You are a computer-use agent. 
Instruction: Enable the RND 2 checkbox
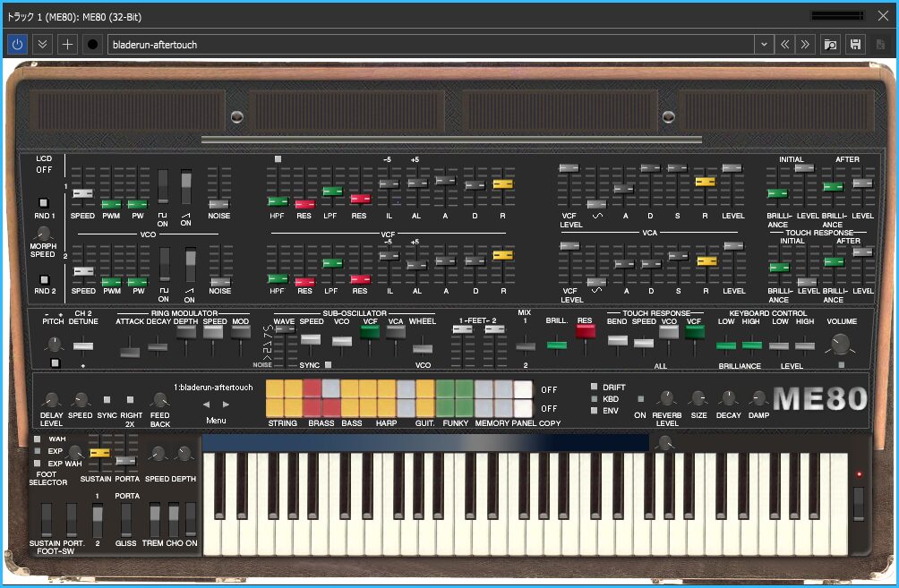pos(44,279)
